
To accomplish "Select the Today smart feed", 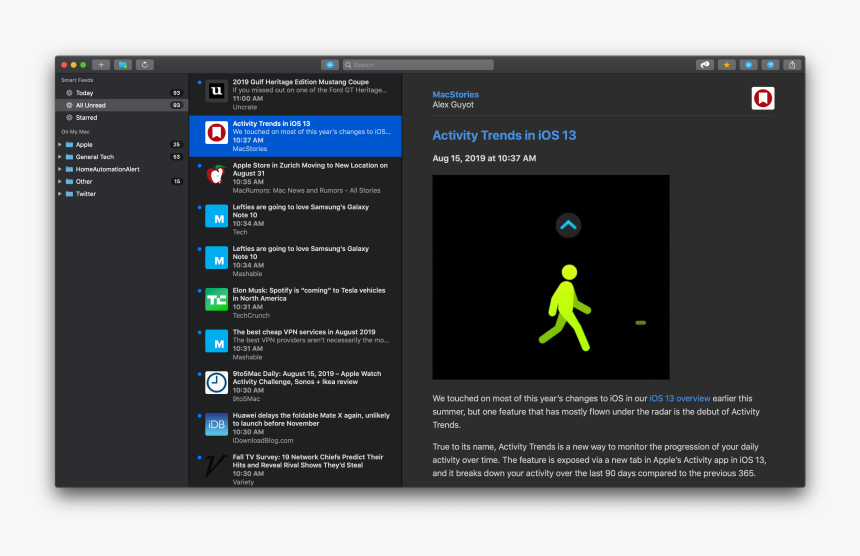I will click(x=122, y=93).
